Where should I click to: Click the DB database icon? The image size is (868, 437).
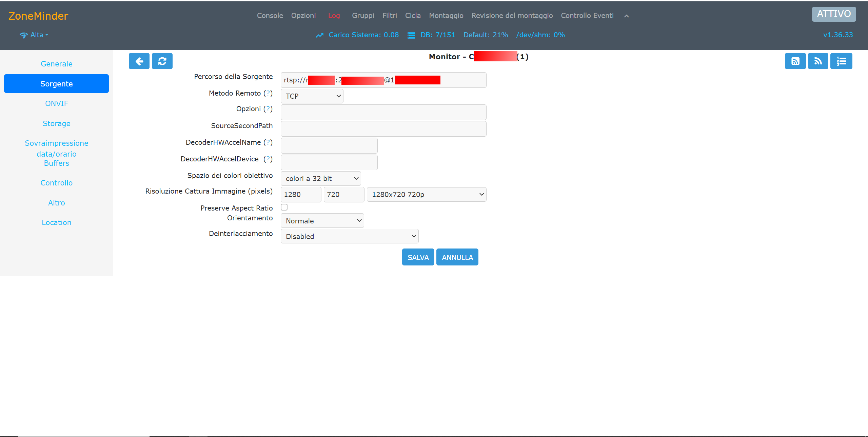[411, 35]
